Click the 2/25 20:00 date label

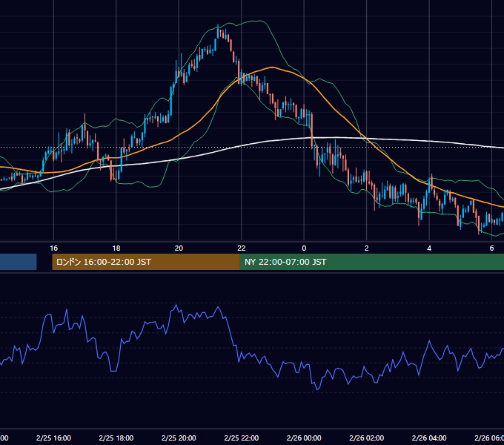(x=179, y=438)
